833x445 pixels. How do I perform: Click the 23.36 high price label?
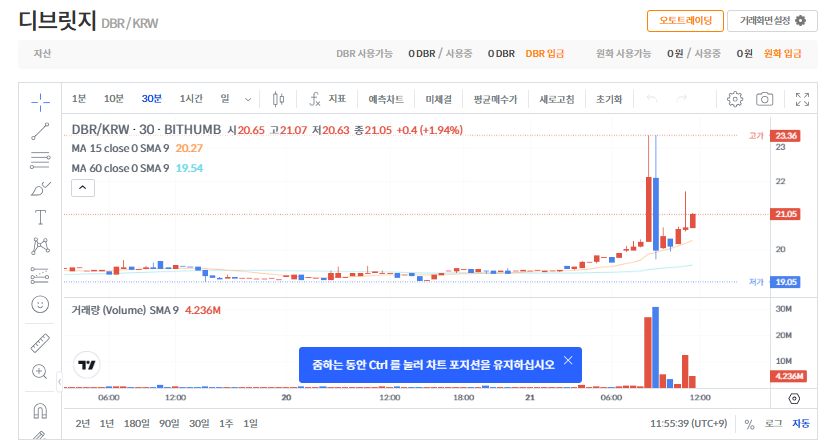pos(786,135)
